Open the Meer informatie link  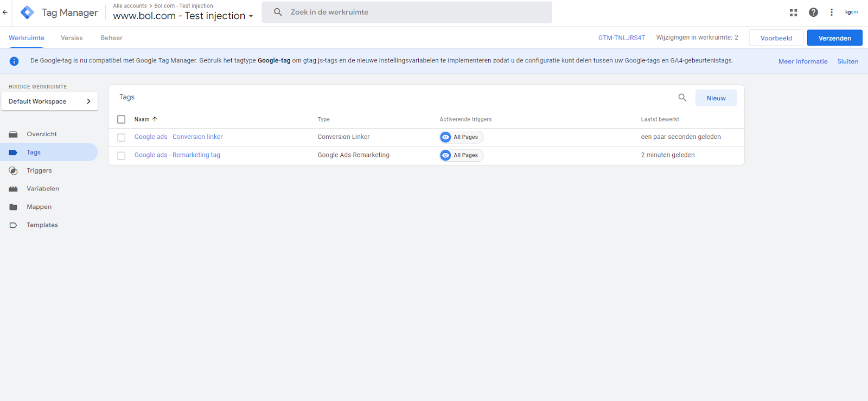(803, 61)
